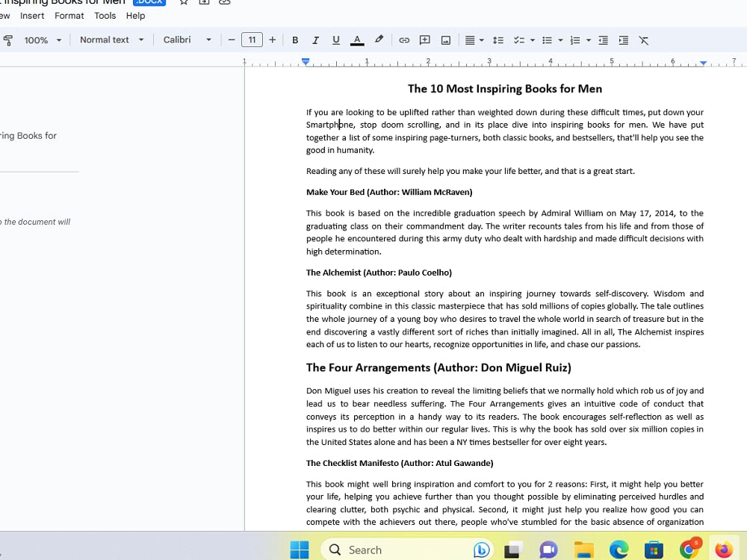The width and height of the screenshot is (747, 560).
Task: Click the document title heading text
Action: (x=505, y=89)
